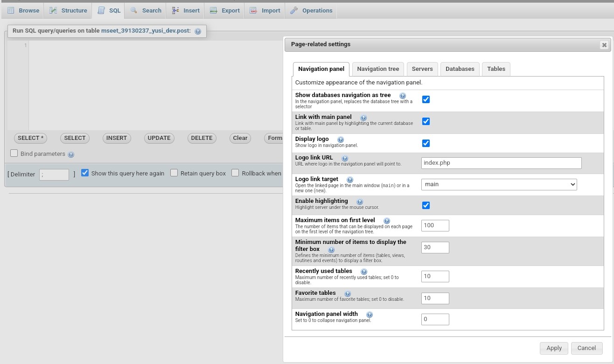
Task: Open the Insert tab
Action: 186,10
